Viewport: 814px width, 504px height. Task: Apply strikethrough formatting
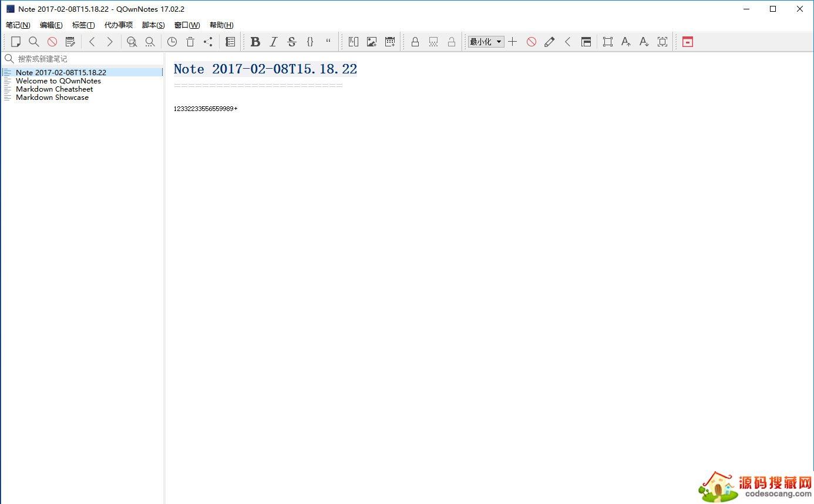[x=291, y=42]
